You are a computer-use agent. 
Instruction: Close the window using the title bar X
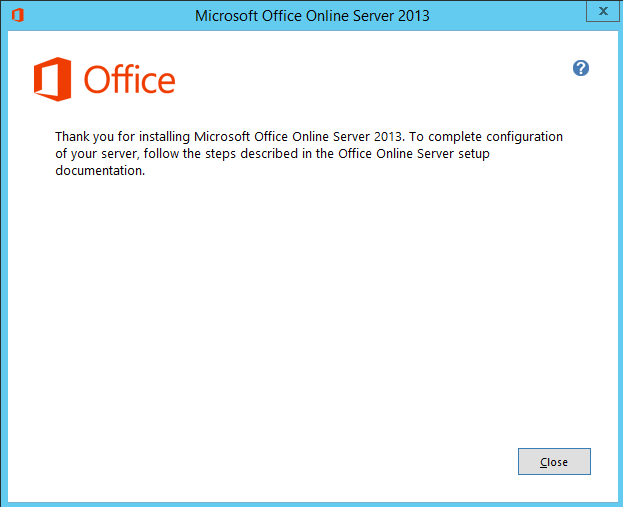click(598, 11)
